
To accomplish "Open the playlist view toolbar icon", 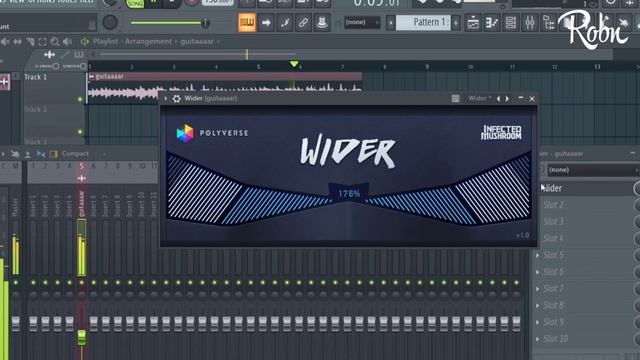I will (473, 22).
